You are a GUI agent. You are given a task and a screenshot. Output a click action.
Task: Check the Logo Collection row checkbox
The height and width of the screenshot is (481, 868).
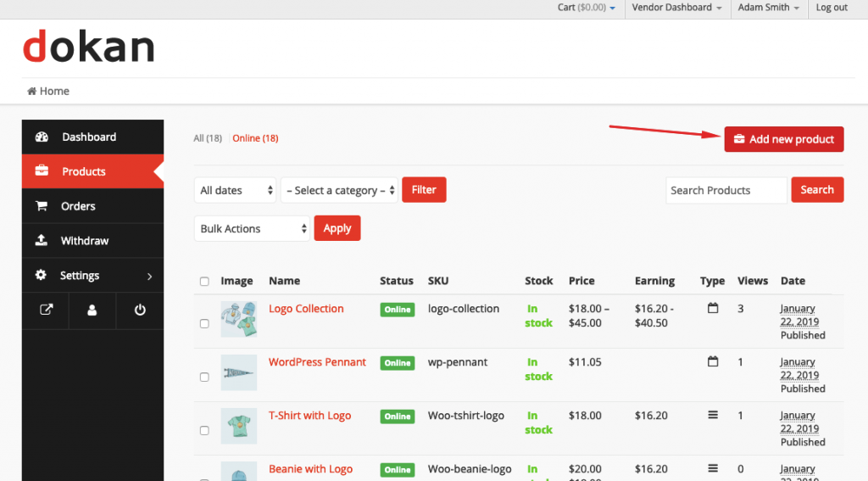pyautogui.click(x=204, y=323)
